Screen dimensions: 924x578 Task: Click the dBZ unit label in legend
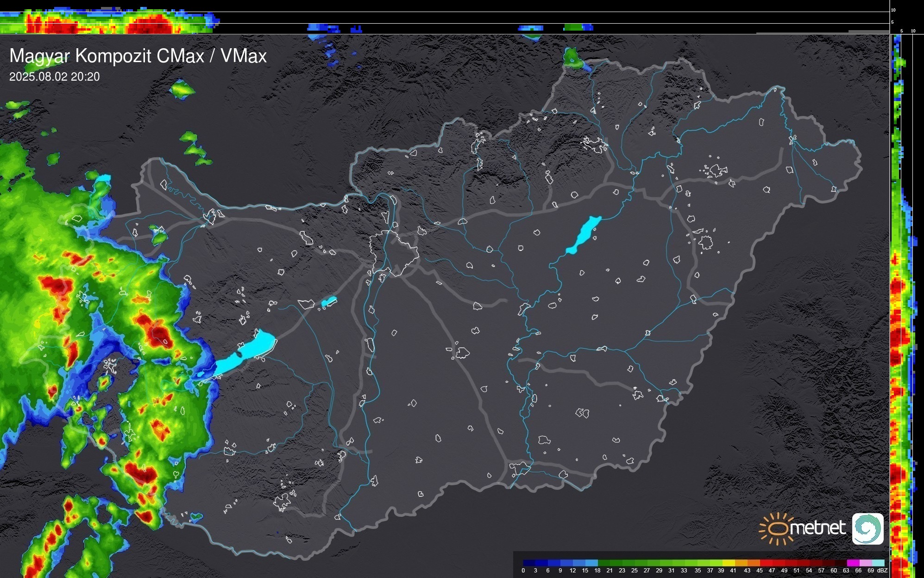[x=882, y=571]
